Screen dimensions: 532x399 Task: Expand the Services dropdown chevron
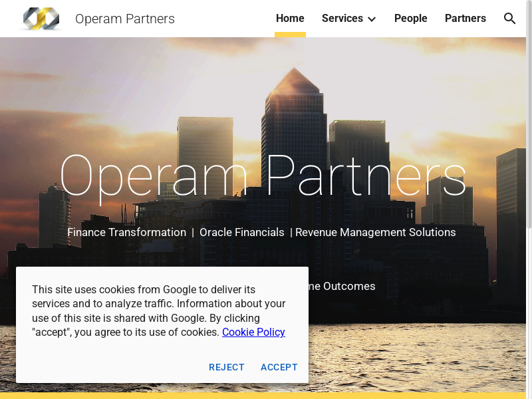[372, 19]
